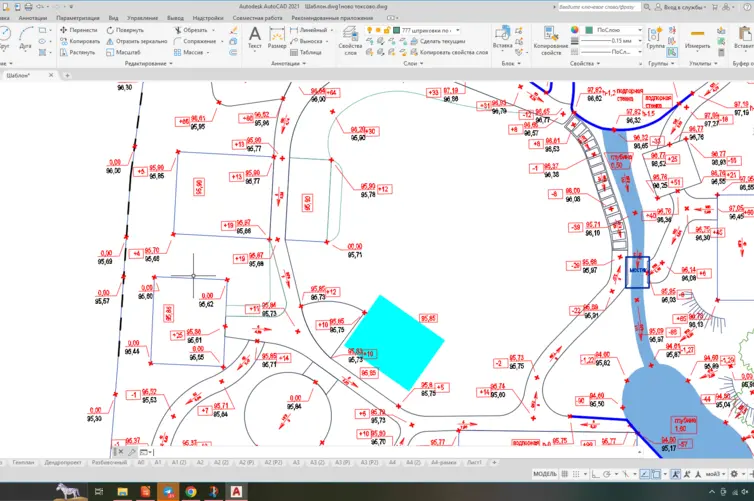Expand the Редактирование panel
Screen dimensions: 754x501
click(x=148, y=63)
